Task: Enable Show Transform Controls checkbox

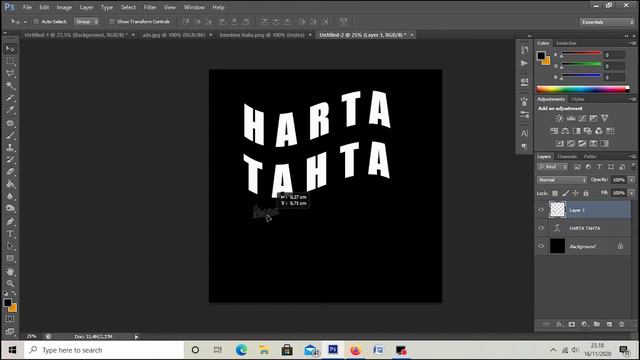Action: [111, 22]
